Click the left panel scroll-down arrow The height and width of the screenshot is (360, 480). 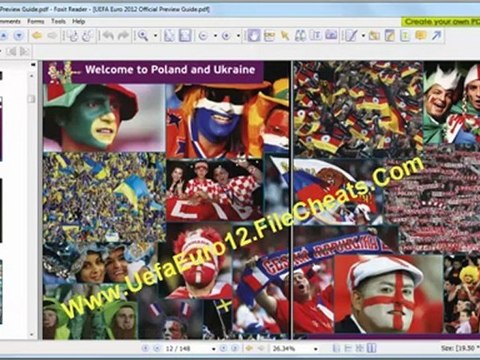(32, 334)
